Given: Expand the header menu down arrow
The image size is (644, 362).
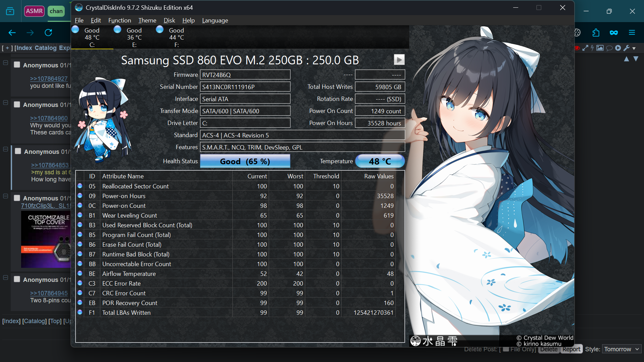Looking at the screenshot, I should pyautogui.click(x=634, y=48).
